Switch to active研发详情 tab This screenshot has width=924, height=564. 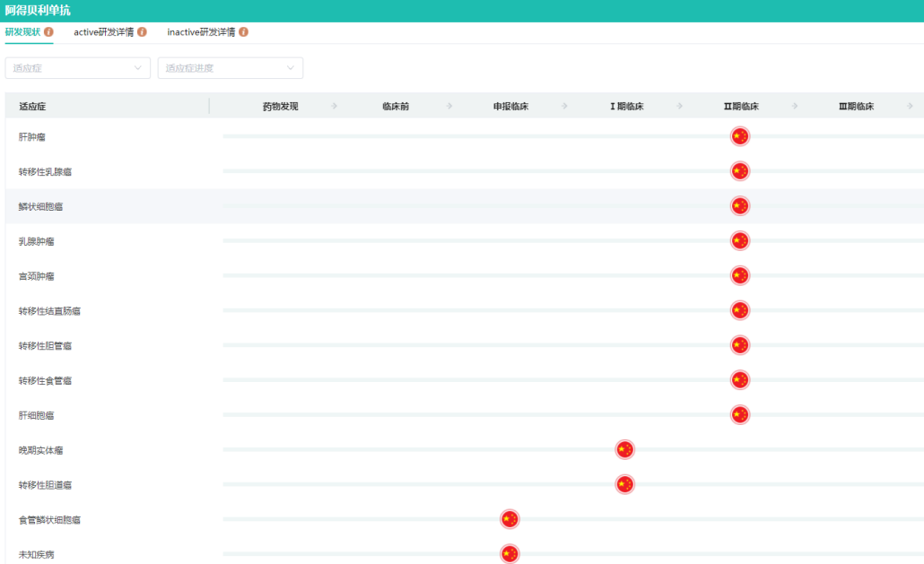tap(103, 32)
